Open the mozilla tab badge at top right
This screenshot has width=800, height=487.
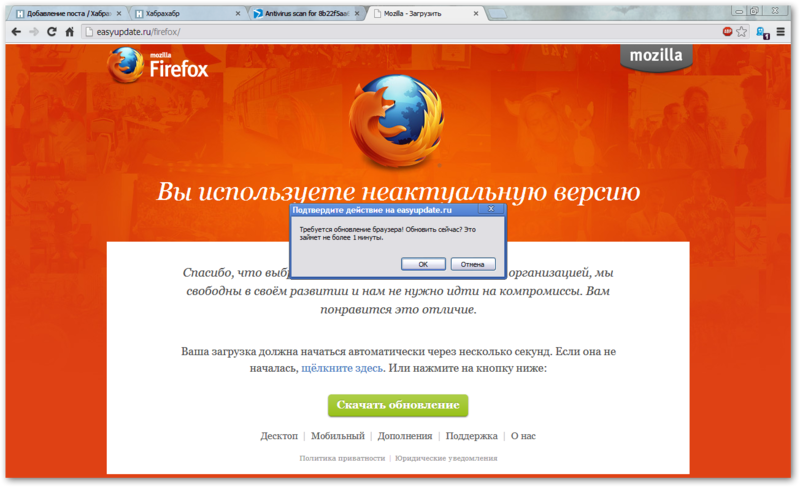[x=656, y=57]
